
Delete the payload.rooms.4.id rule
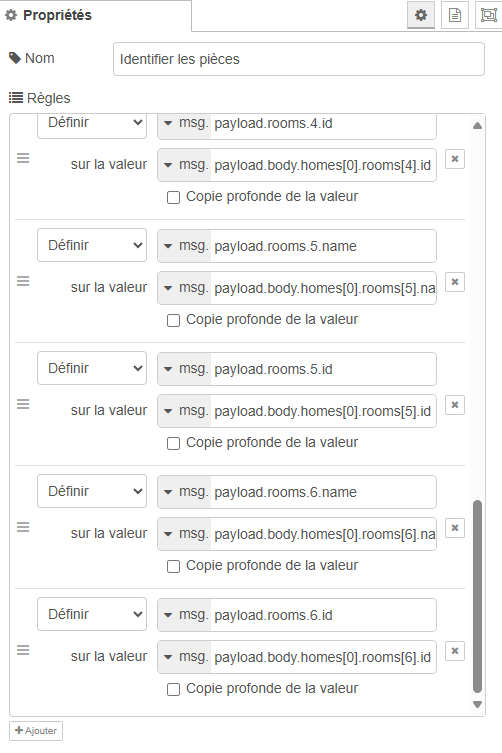[x=455, y=159]
